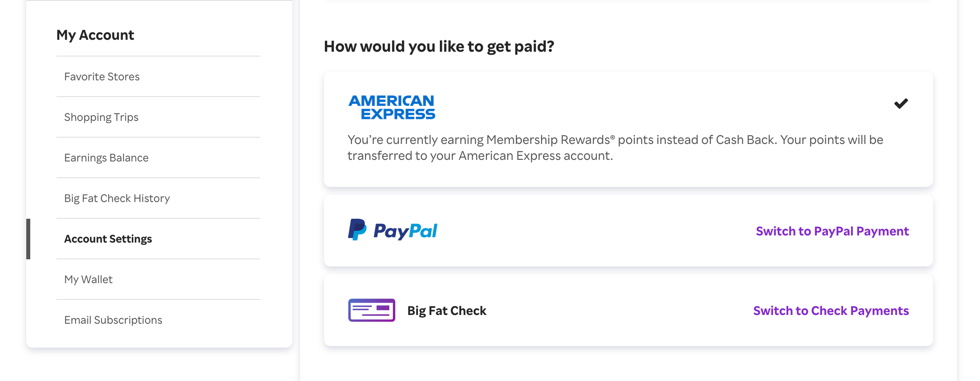Click the American Express logo
Image resolution: width=980 pixels, height=381 pixels.
point(392,107)
